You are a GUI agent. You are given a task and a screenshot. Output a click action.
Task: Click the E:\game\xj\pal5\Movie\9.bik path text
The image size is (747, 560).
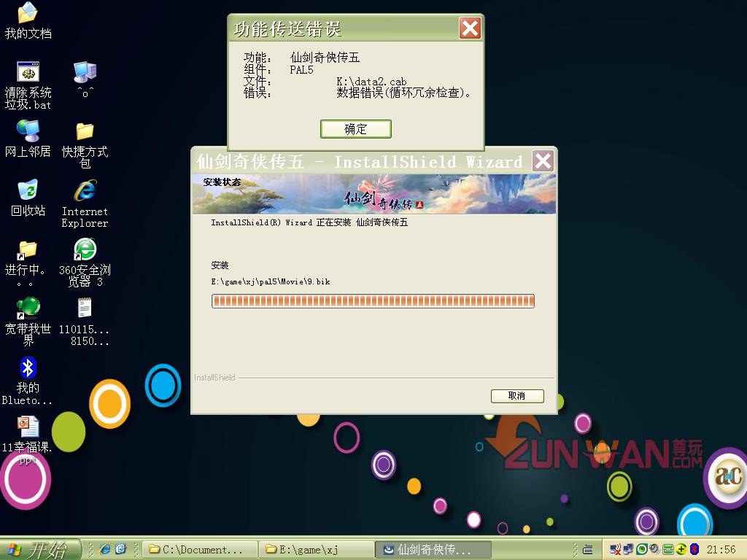tap(271, 281)
